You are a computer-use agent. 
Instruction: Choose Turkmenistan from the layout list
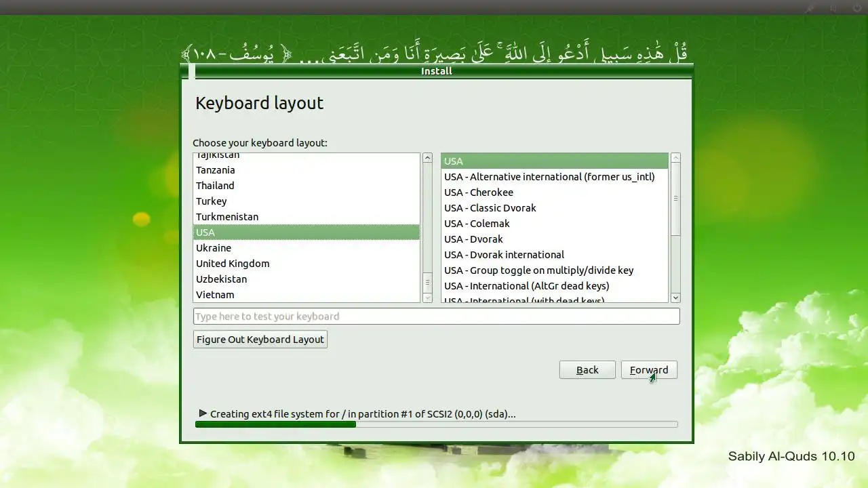307,217
